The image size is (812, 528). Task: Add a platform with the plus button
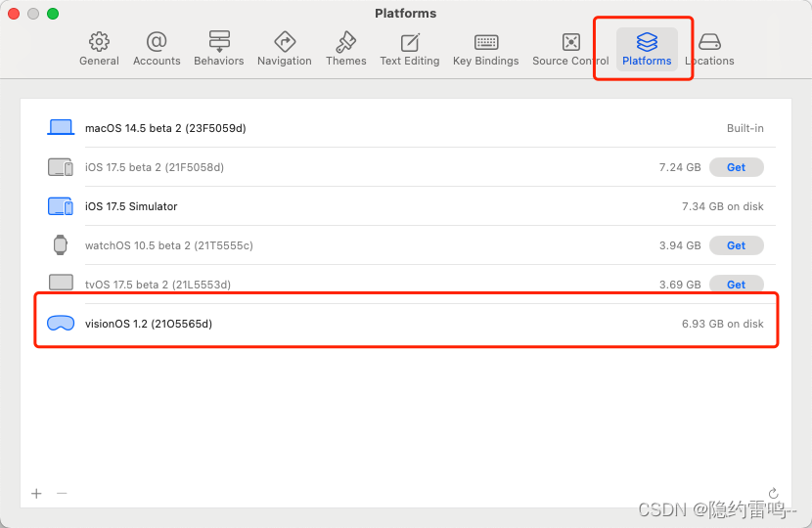click(36, 494)
